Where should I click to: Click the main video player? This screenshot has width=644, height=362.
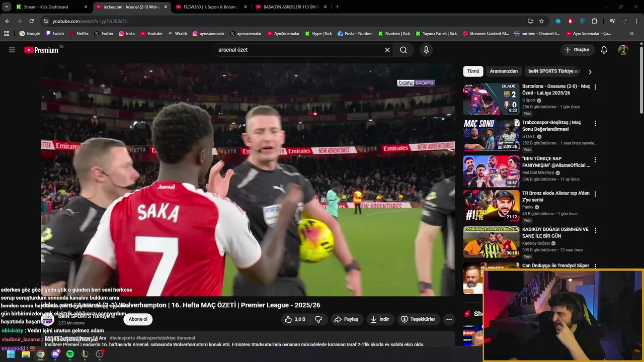(x=248, y=180)
